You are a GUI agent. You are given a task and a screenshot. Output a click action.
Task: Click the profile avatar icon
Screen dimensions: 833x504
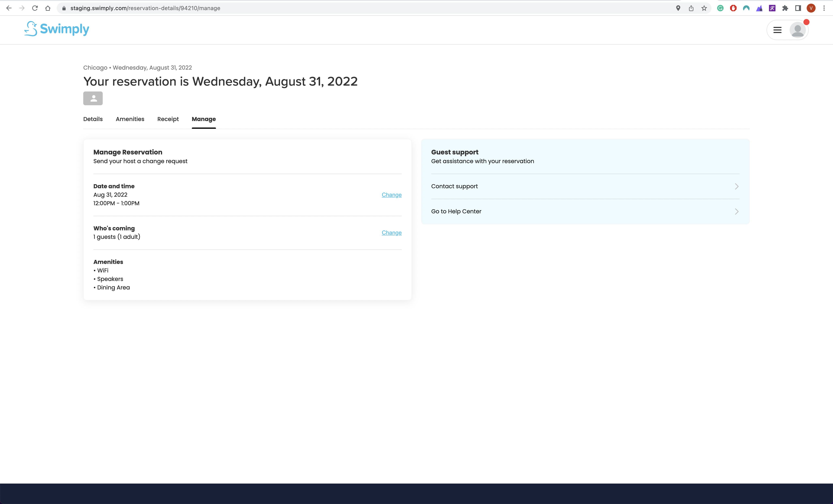tap(798, 30)
